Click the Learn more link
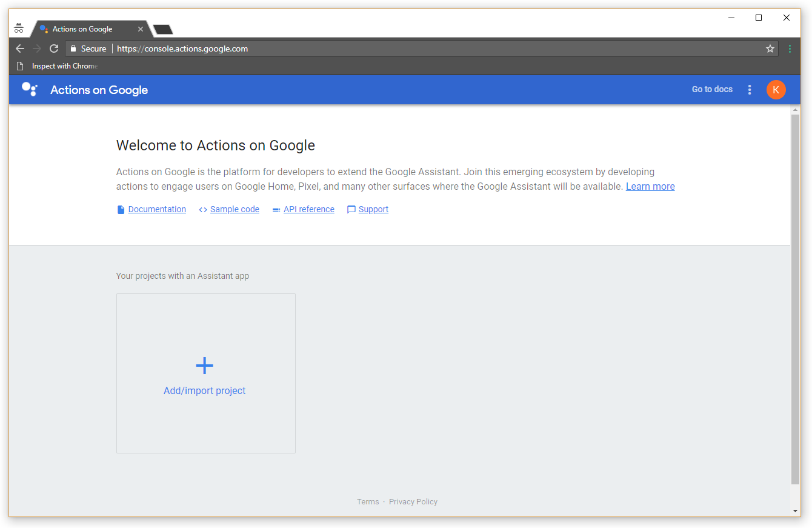Screen dimensions: 812x528 (x=650, y=187)
